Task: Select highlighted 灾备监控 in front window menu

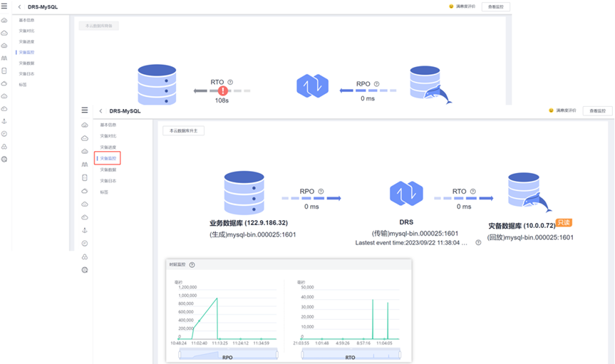Action: click(x=108, y=158)
